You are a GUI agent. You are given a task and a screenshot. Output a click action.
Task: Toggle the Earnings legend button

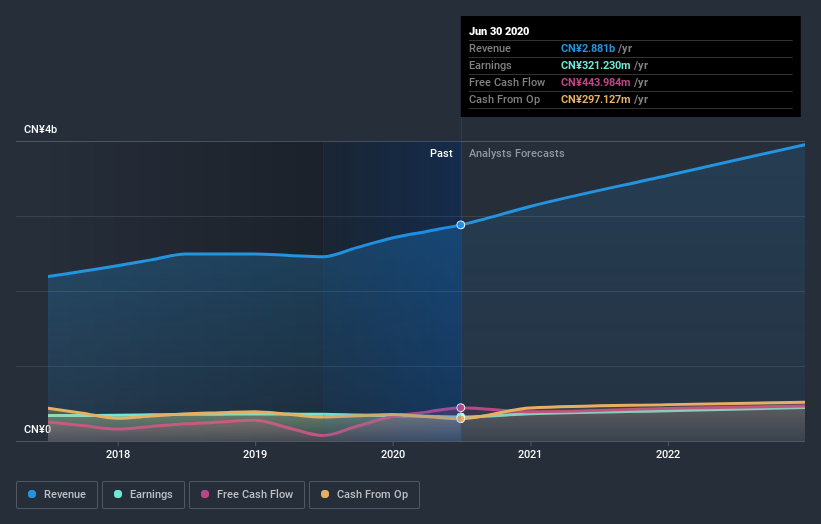coord(143,495)
